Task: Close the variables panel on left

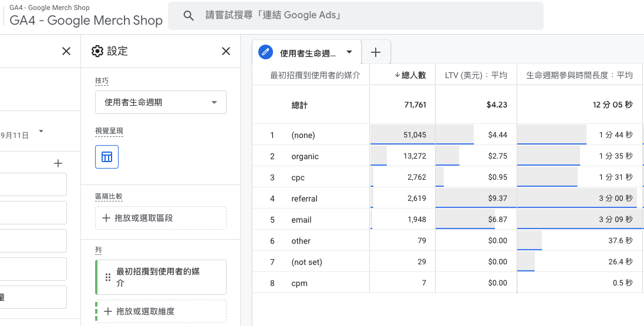Action: click(x=66, y=51)
